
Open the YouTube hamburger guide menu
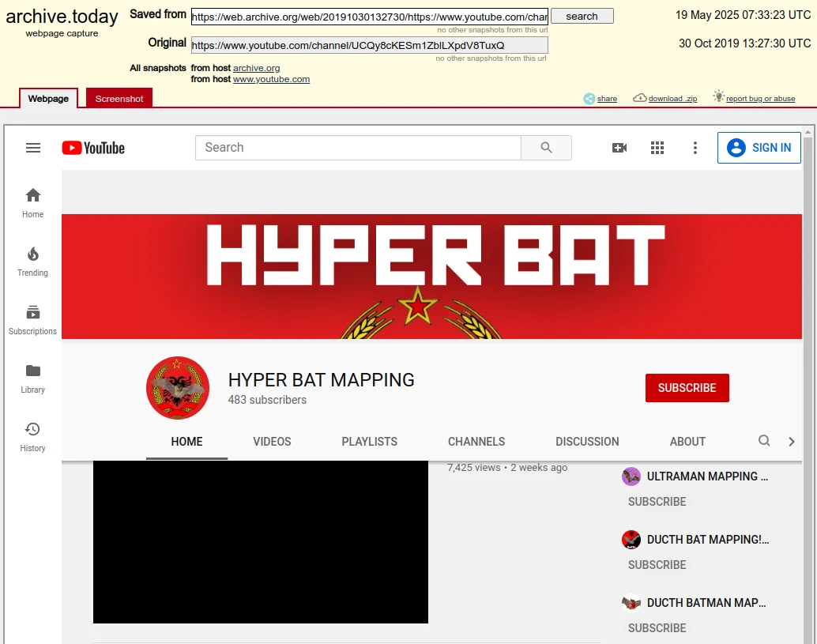(33, 148)
